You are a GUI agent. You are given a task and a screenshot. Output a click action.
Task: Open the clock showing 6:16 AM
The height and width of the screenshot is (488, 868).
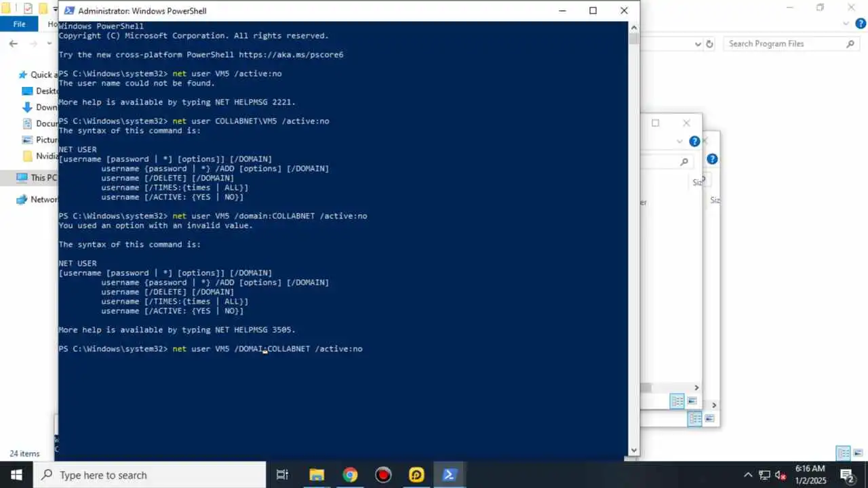click(x=810, y=475)
